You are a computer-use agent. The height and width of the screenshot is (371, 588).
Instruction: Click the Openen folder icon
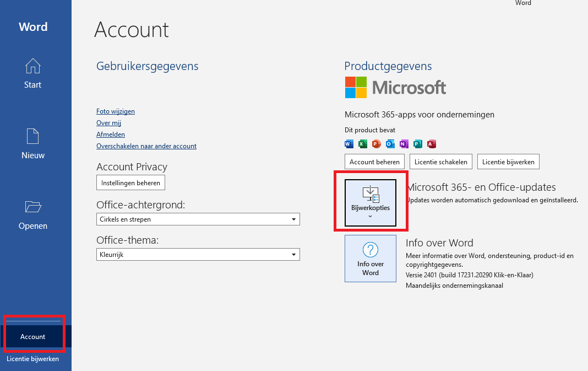coord(33,207)
